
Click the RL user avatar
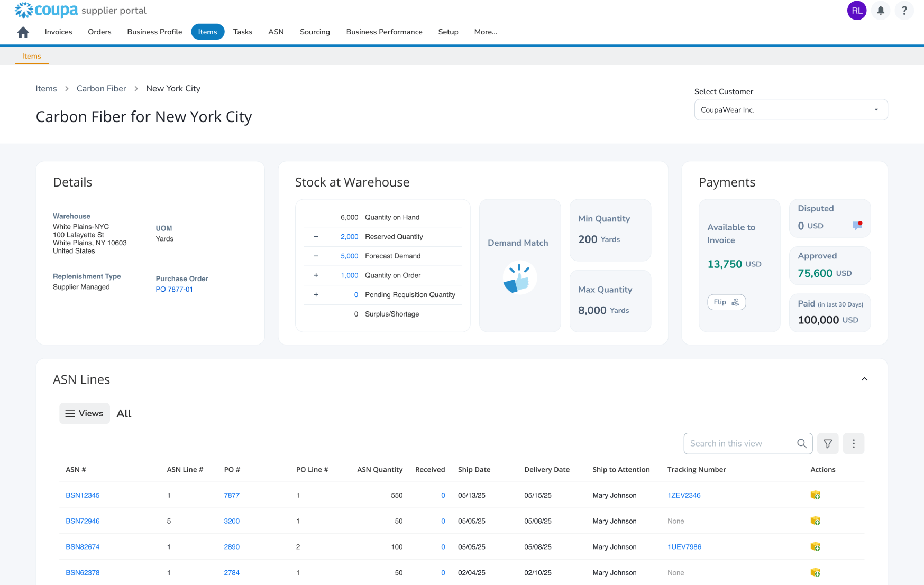coord(856,11)
